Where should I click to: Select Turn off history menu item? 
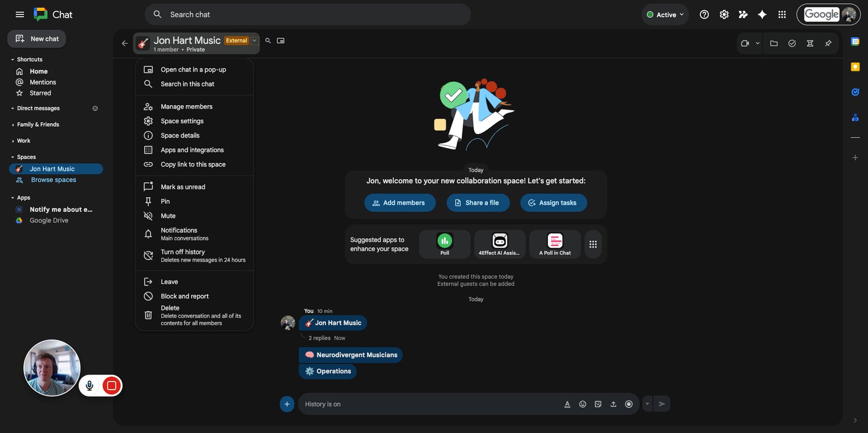(x=194, y=256)
